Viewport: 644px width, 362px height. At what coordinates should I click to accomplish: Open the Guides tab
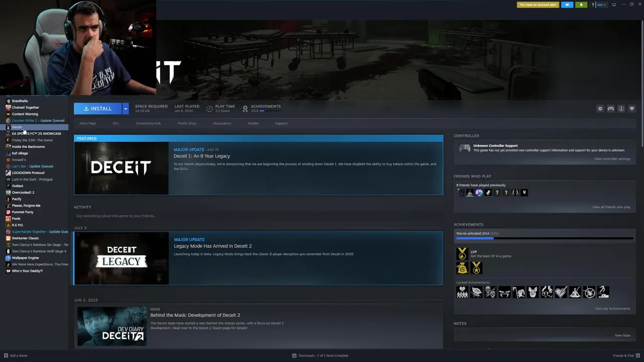(x=253, y=123)
